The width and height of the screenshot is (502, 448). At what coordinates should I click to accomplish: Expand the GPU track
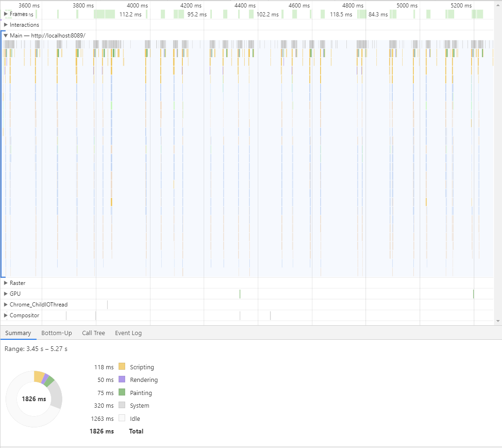click(6, 294)
